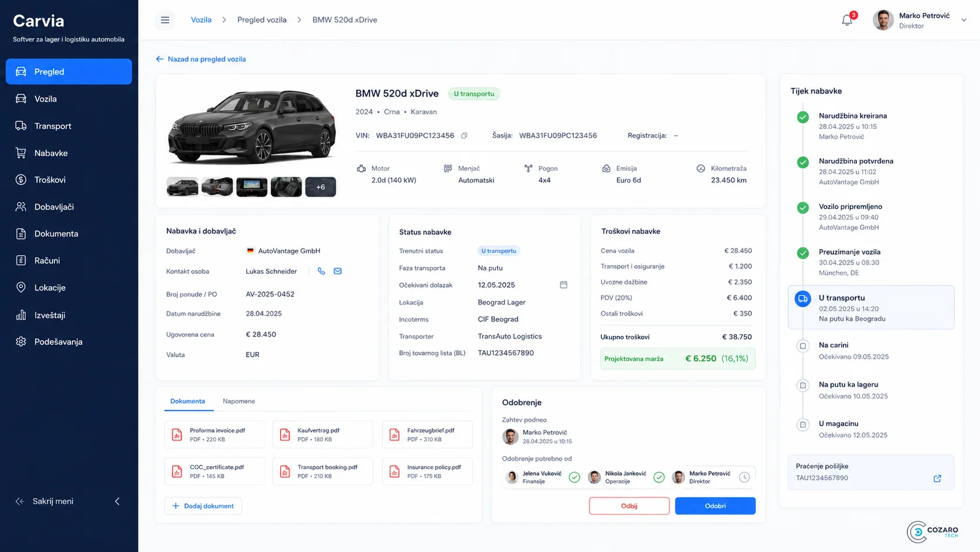The image size is (980, 552).
Task: Click bill of lading number TAU1234567890 in Status
Action: pos(506,353)
